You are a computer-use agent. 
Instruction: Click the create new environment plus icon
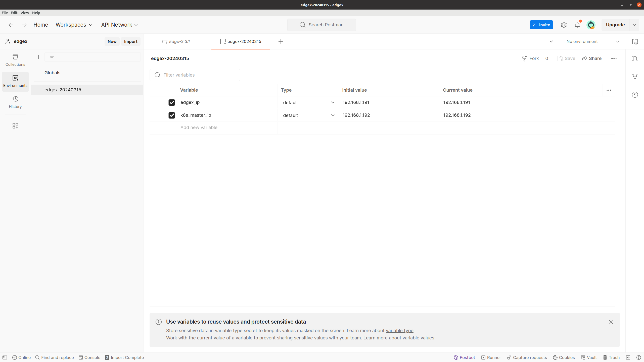(38, 57)
